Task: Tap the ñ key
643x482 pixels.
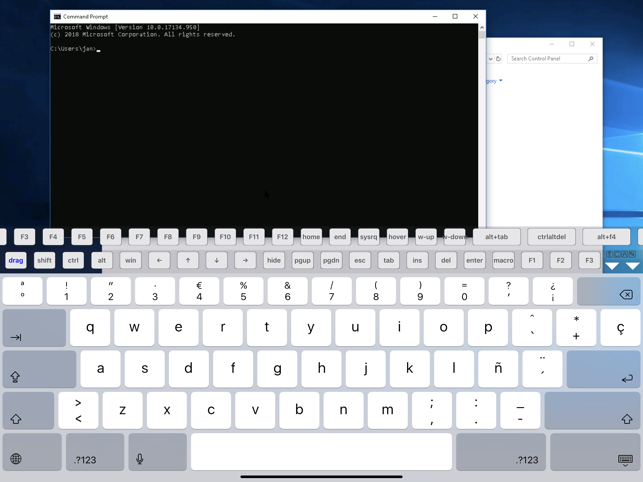Action: (x=498, y=369)
